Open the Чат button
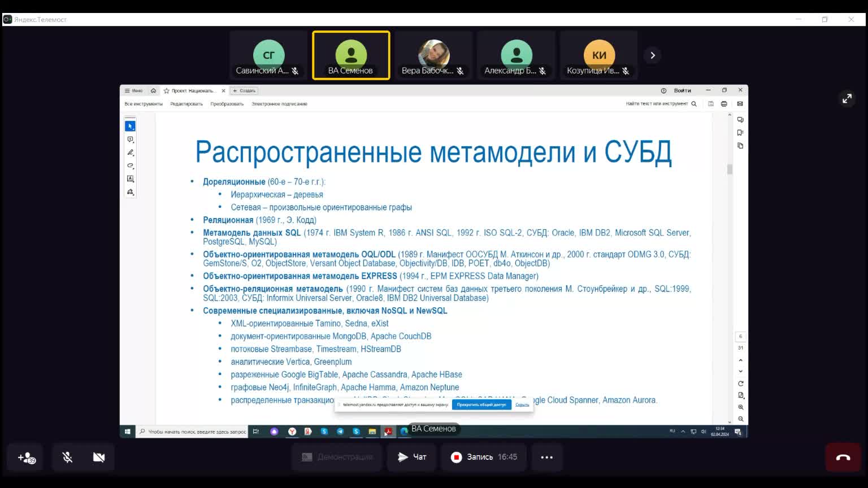This screenshot has height=488, width=868. (411, 457)
